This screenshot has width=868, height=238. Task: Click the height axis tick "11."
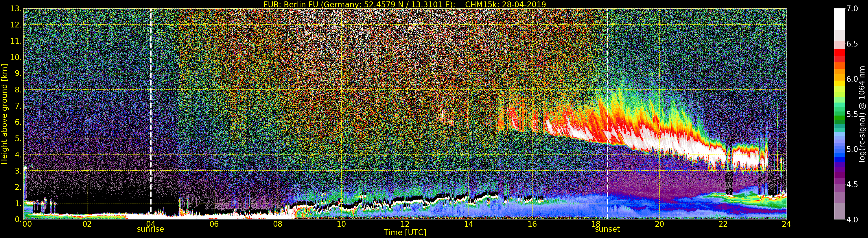(x=16, y=41)
